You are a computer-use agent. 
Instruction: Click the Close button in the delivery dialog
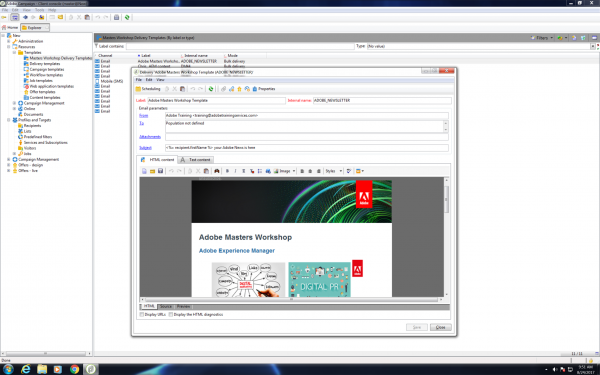tap(440, 327)
